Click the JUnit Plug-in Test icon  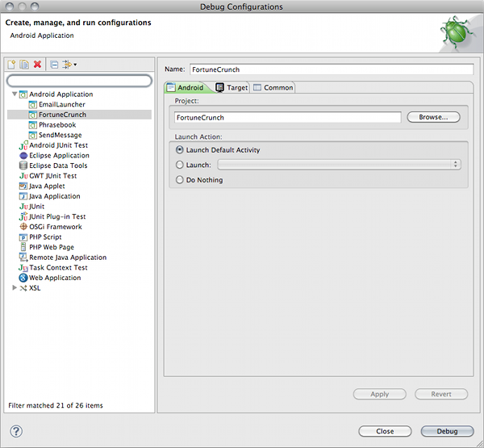[23, 216]
